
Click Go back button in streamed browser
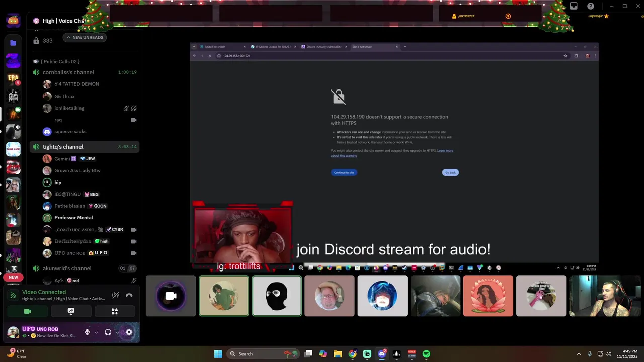pos(450,172)
